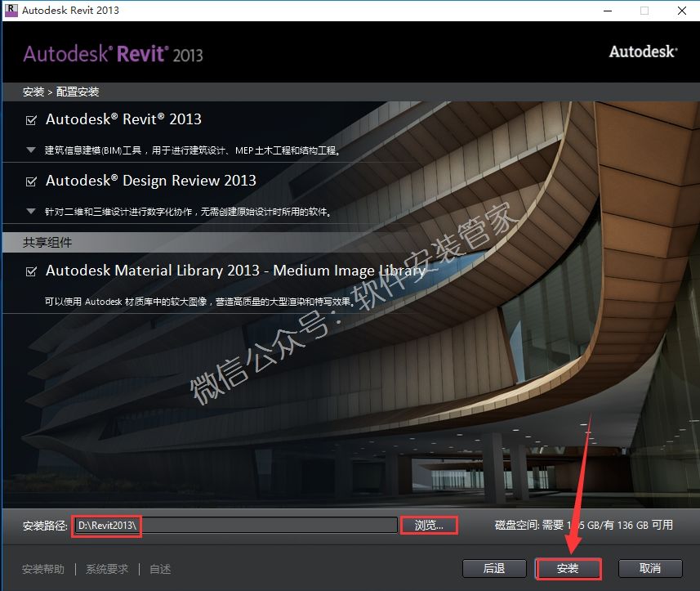
Task: Close the installer with the X icon
Action: click(680, 11)
